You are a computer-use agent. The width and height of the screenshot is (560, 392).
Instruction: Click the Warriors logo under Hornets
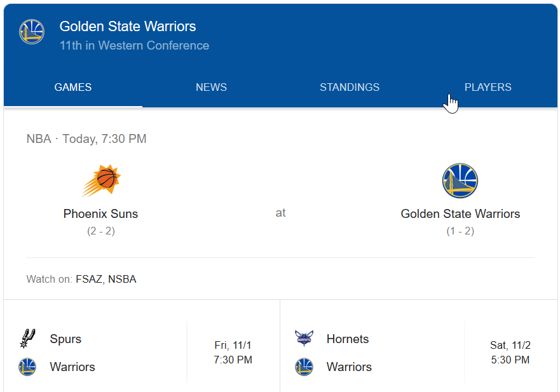pyautogui.click(x=304, y=367)
